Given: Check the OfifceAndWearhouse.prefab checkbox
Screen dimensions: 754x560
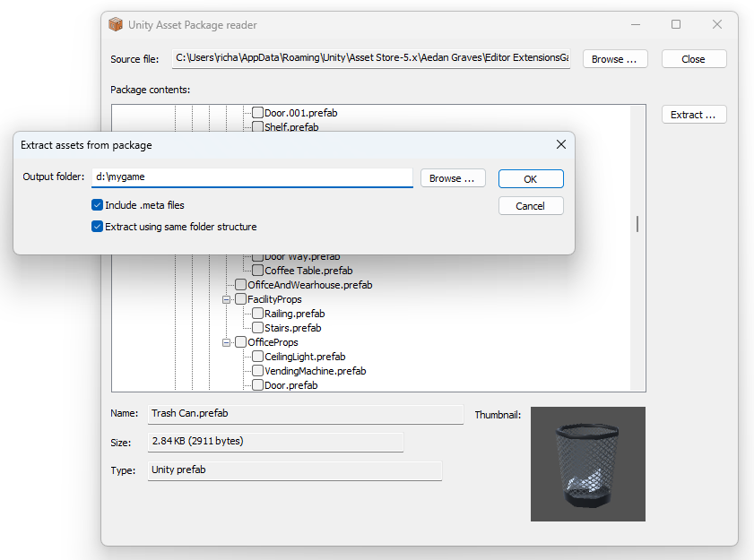Looking at the screenshot, I should pos(240,285).
